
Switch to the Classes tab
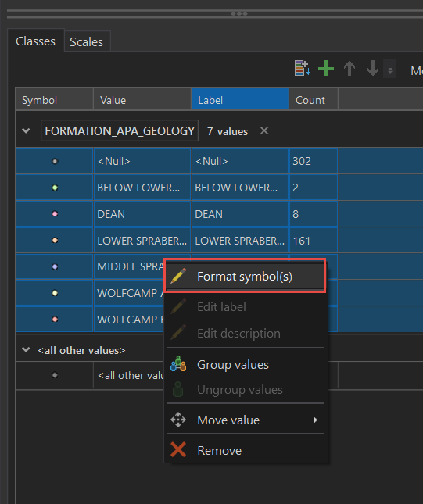coord(35,41)
